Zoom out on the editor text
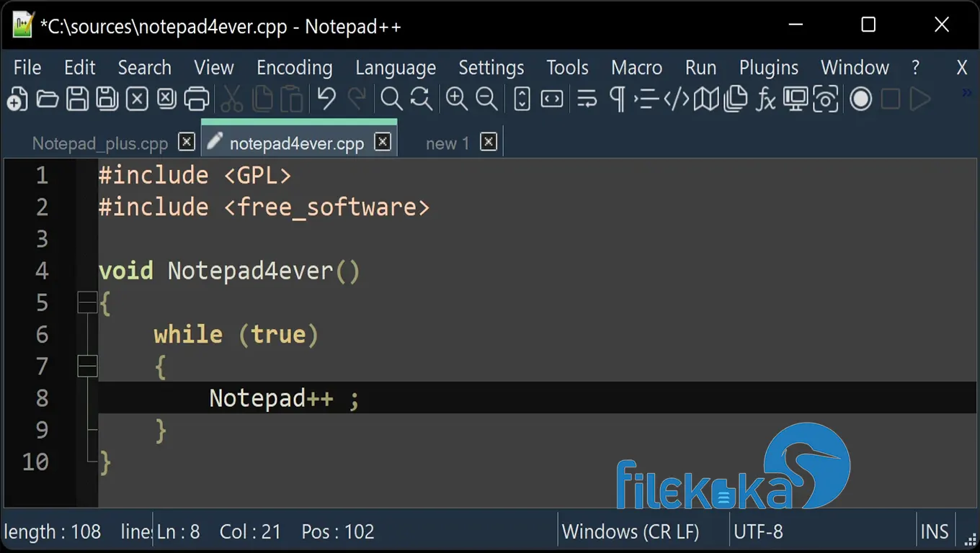 [487, 99]
